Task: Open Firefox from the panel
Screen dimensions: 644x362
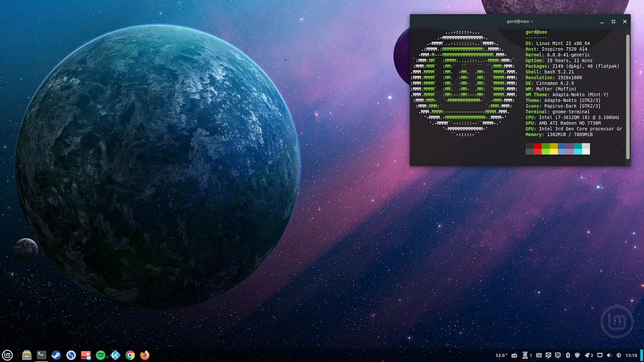Action: 145,355
